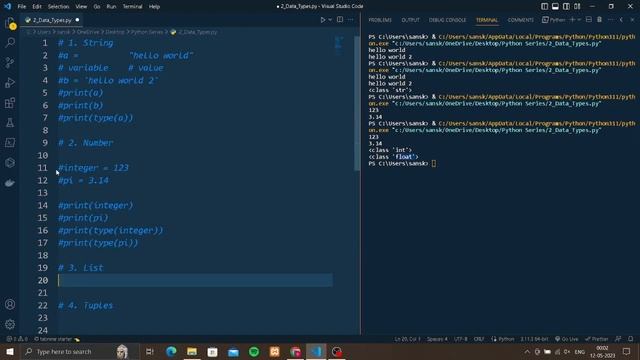This screenshot has height=360, width=640.
Task: Run Python file with play button
Action: (322, 20)
